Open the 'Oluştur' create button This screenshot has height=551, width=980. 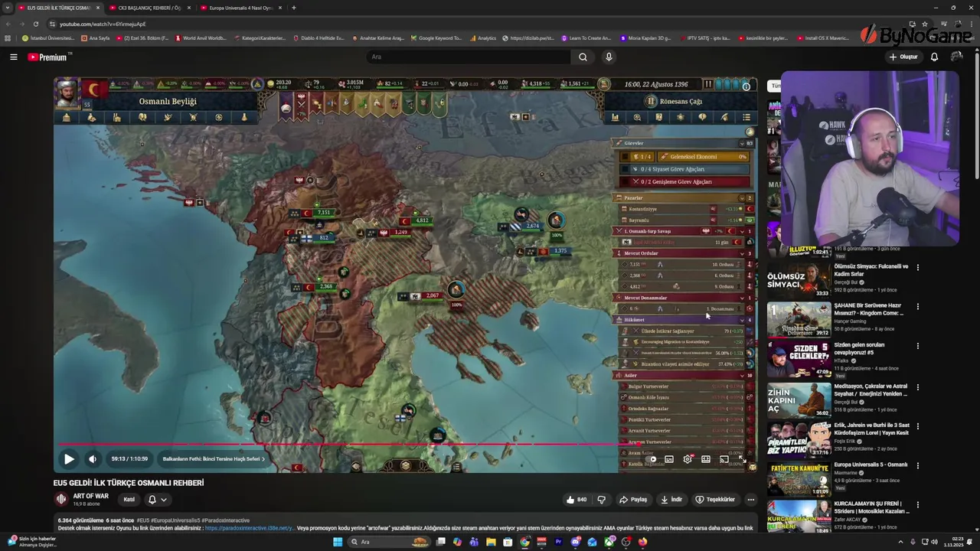903,57
